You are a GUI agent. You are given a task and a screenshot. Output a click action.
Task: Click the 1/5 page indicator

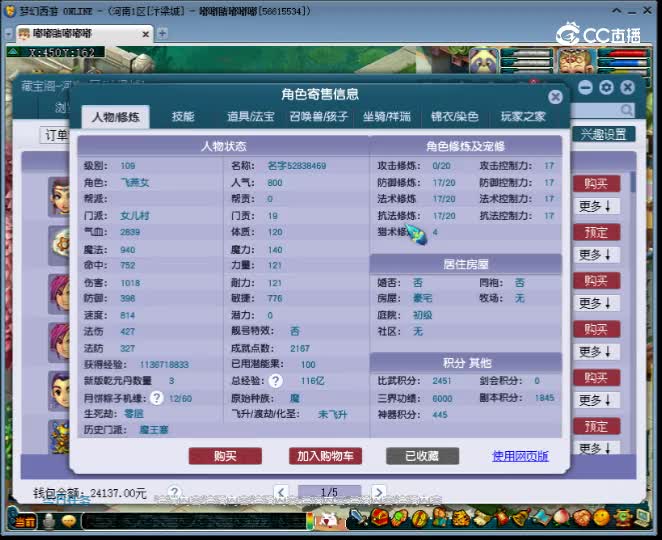click(329, 492)
